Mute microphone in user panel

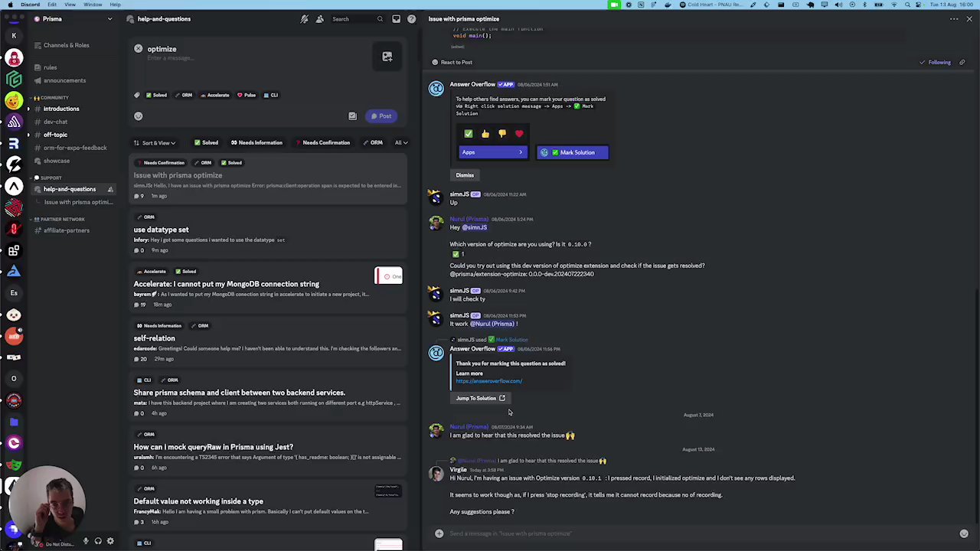tap(86, 541)
